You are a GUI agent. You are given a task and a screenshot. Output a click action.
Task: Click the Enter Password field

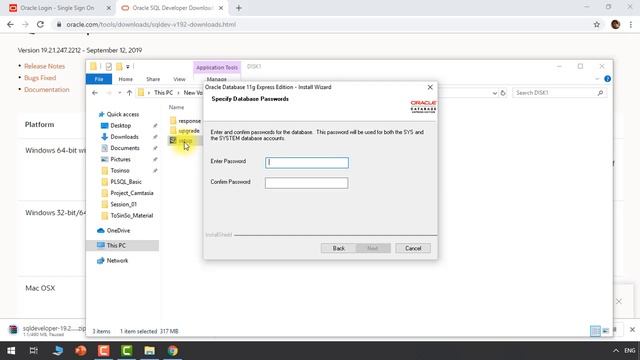(307, 162)
